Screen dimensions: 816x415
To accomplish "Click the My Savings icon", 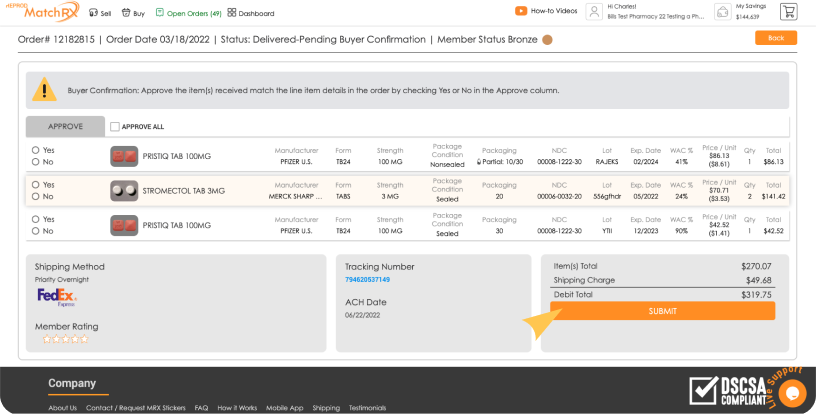I will coord(722,12).
